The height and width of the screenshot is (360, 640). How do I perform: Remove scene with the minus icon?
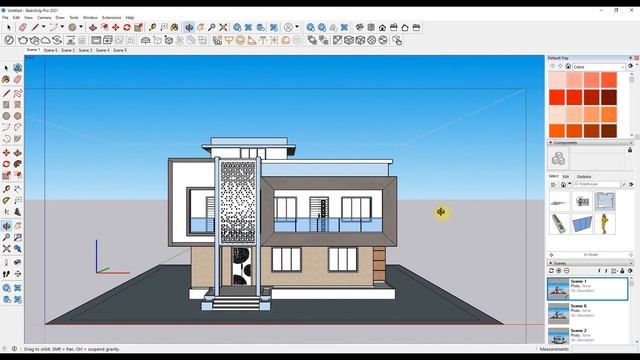click(566, 271)
